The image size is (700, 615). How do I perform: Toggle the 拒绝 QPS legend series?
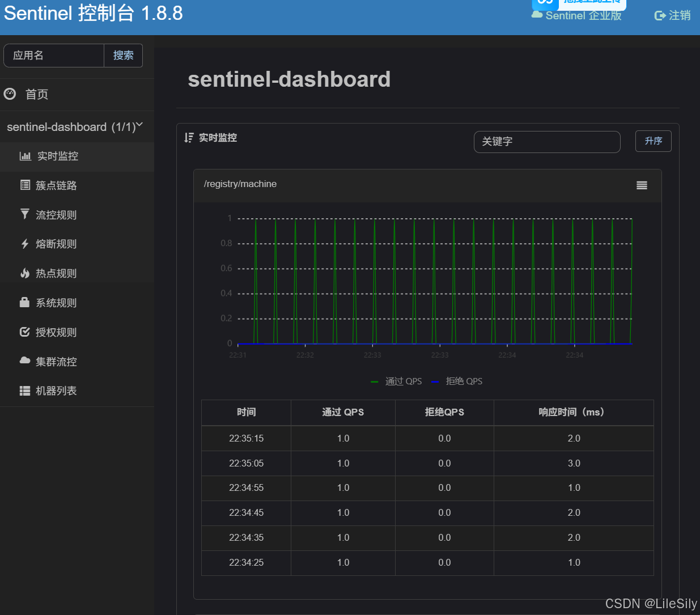pos(457,381)
